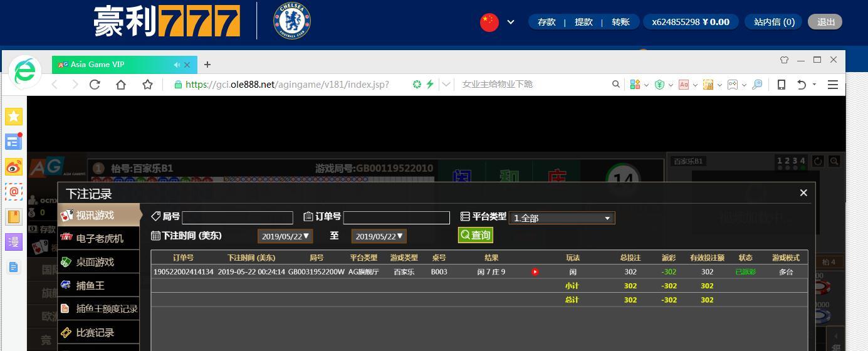Bookmark this page with the star icon
Viewport: 868px width, 351px height.
[x=147, y=84]
